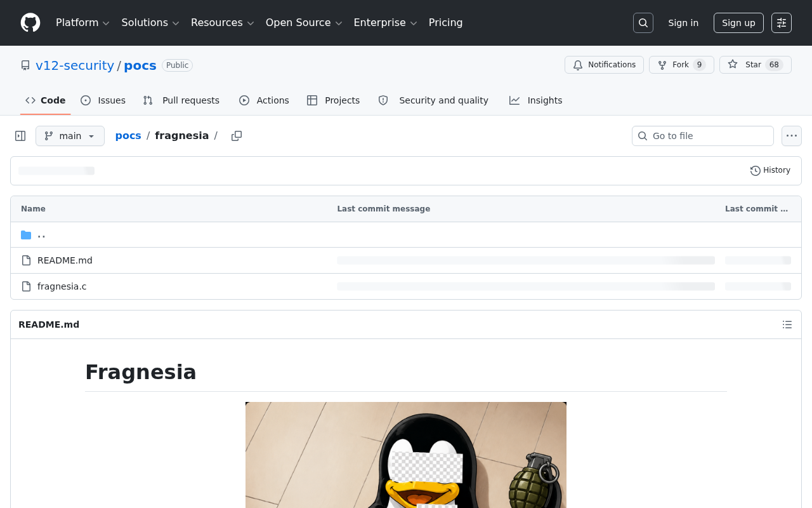
Task: Click the Notifications bell icon
Action: [x=578, y=65]
